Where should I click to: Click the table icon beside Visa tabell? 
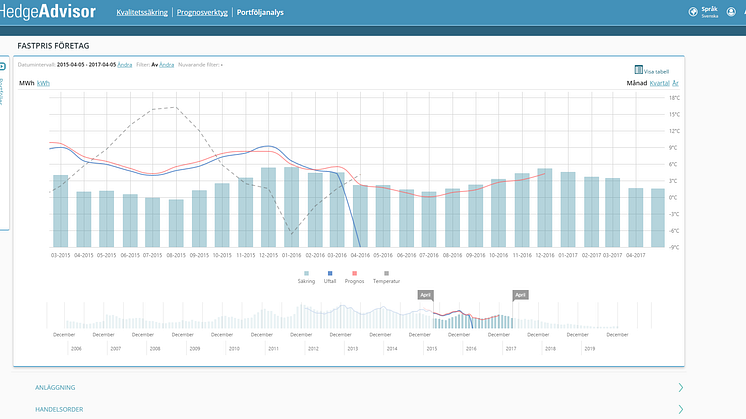[x=638, y=69]
